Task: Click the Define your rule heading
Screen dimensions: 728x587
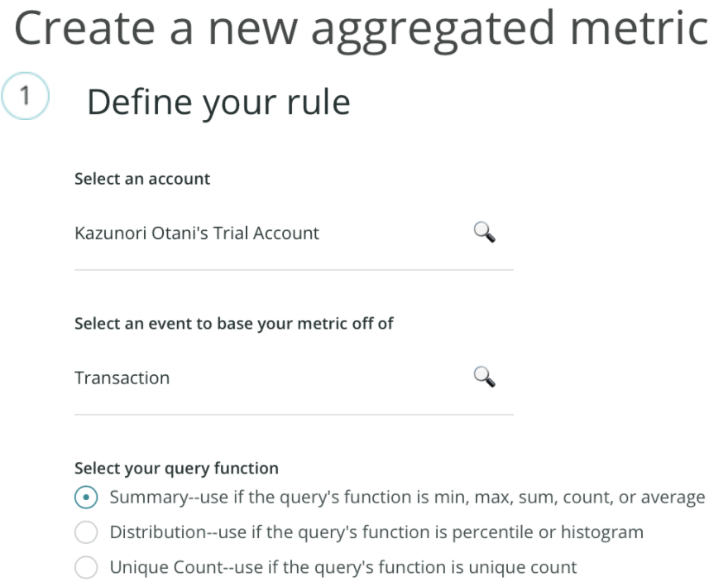Action: coord(218,103)
